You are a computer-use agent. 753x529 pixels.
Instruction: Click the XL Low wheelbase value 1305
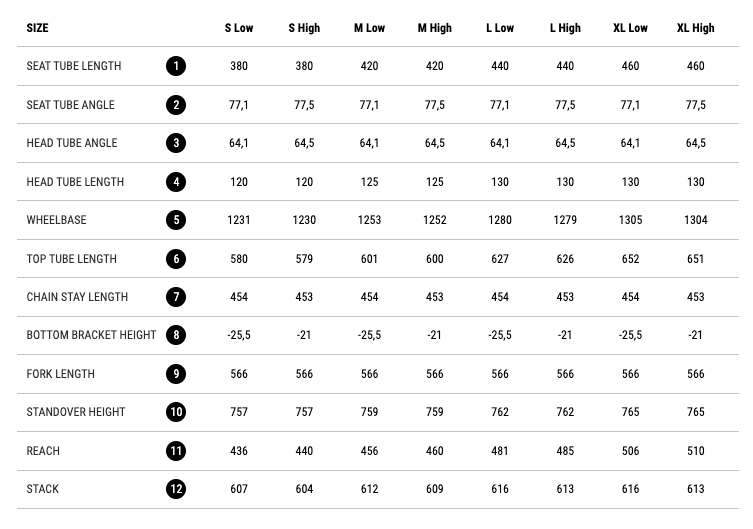point(630,220)
